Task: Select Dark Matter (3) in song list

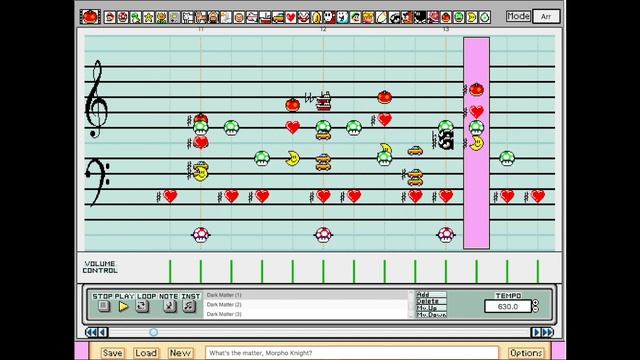Action: tap(306, 314)
